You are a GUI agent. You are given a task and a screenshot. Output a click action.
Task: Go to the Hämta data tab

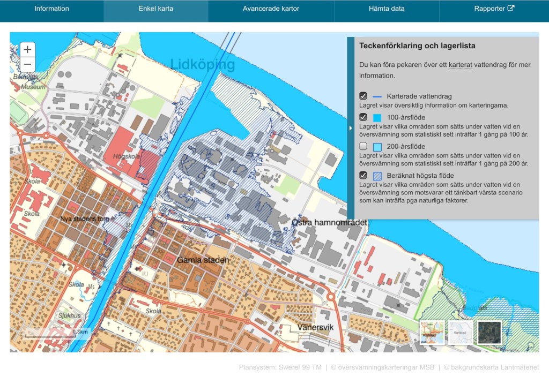pyautogui.click(x=387, y=9)
